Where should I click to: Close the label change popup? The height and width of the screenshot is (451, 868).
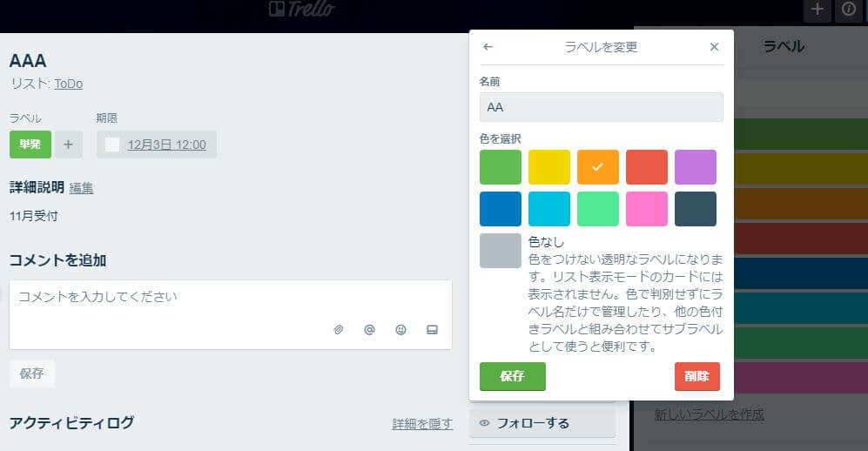[x=714, y=47]
